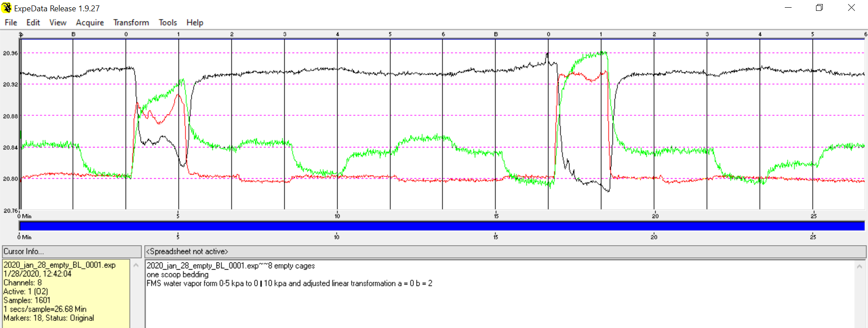868x328 pixels.
Task: Click the Samples: 1601 line
Action: 27,300
